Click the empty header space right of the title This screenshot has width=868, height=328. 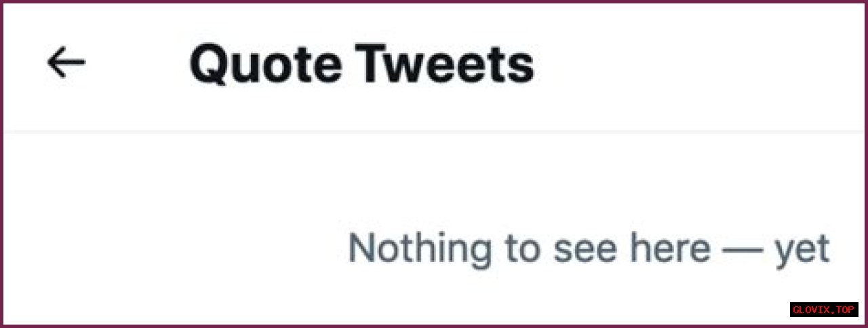[x=698, y=65]
